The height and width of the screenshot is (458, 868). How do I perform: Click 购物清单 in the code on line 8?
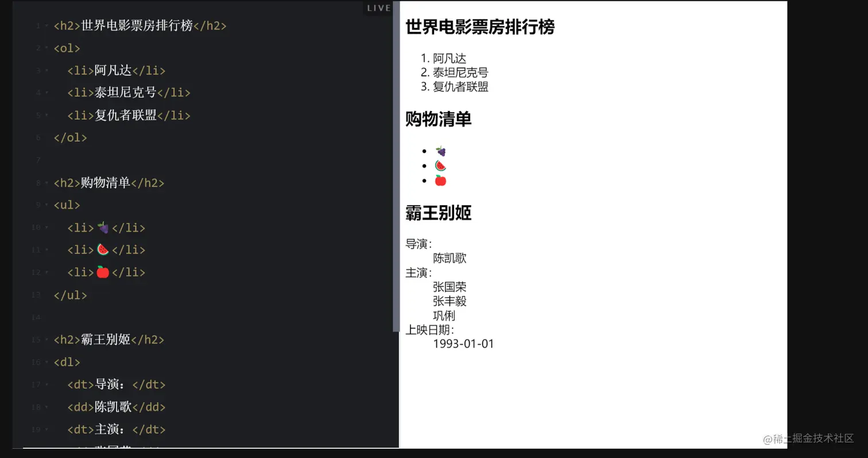106,183
